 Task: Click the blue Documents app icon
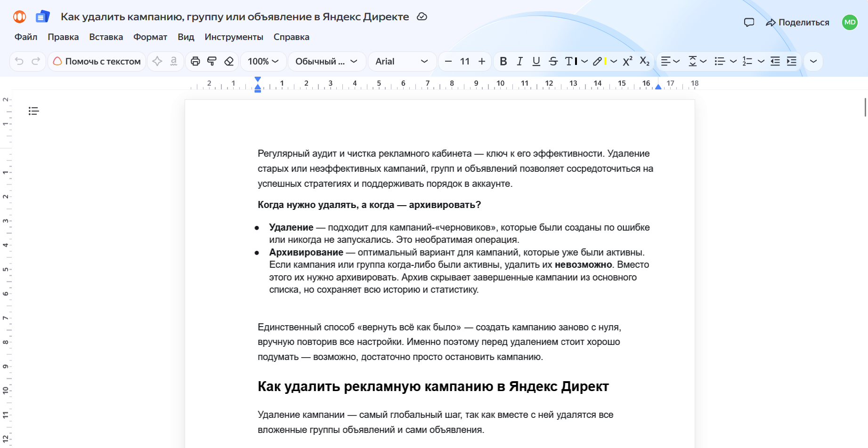(x=43, y=17)
